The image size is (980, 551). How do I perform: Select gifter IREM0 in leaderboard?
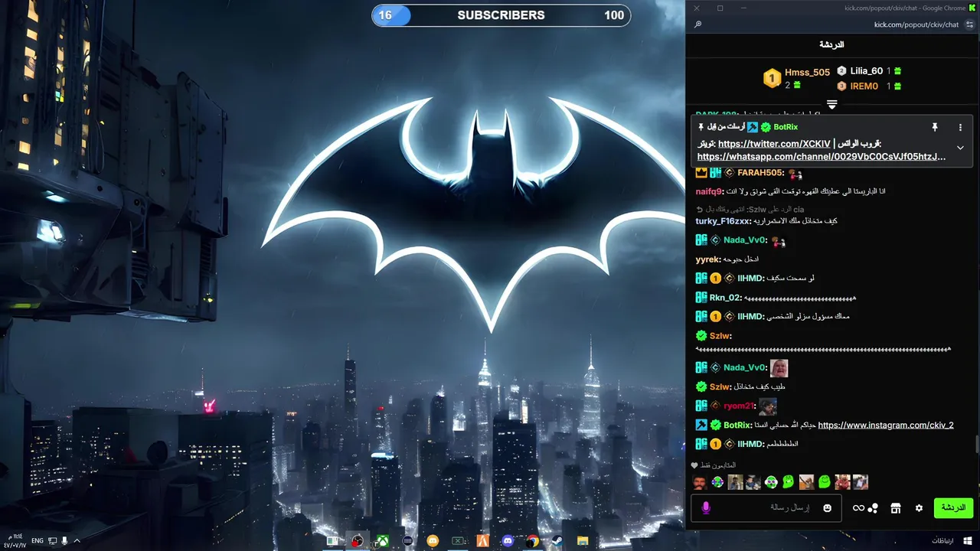864,86
